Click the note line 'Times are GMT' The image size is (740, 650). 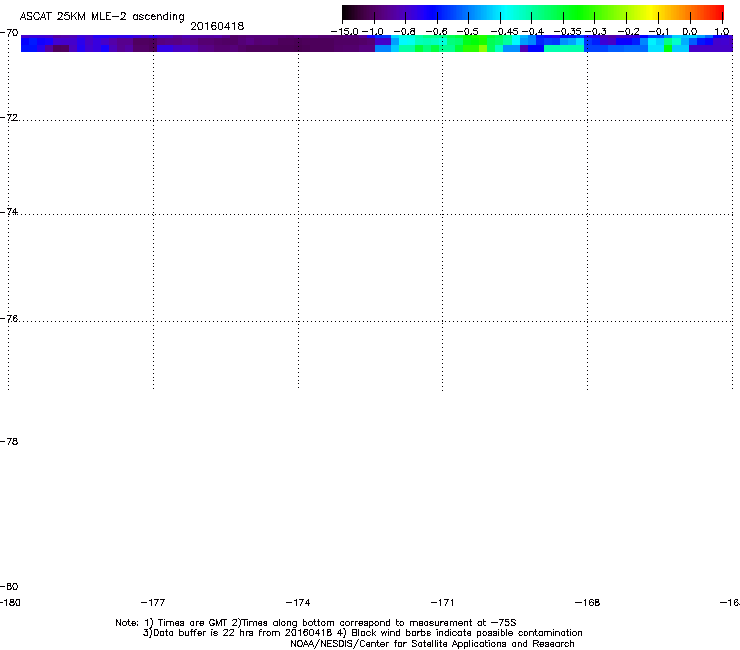coord(316,623)
